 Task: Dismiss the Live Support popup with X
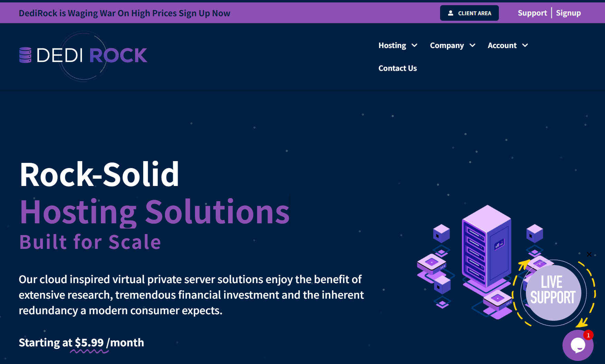click(x=589, y=254)
